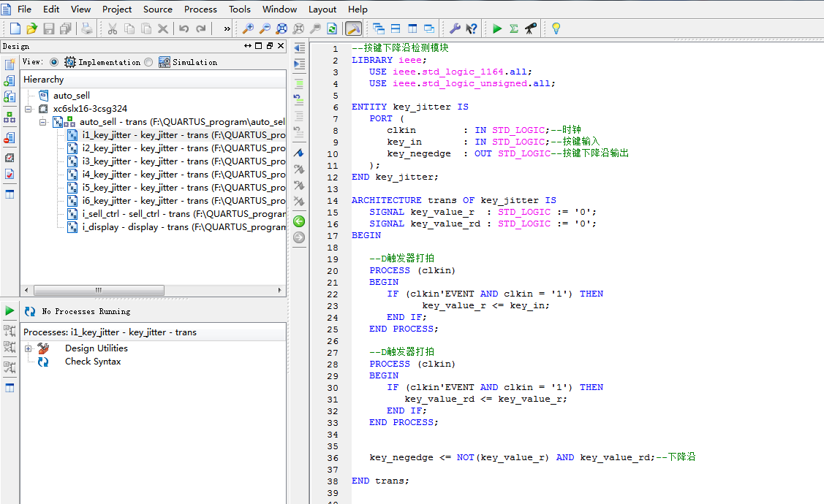Open the Tools menu
The height and width of the screenshot is (504, 824).
tap(240, 9)
